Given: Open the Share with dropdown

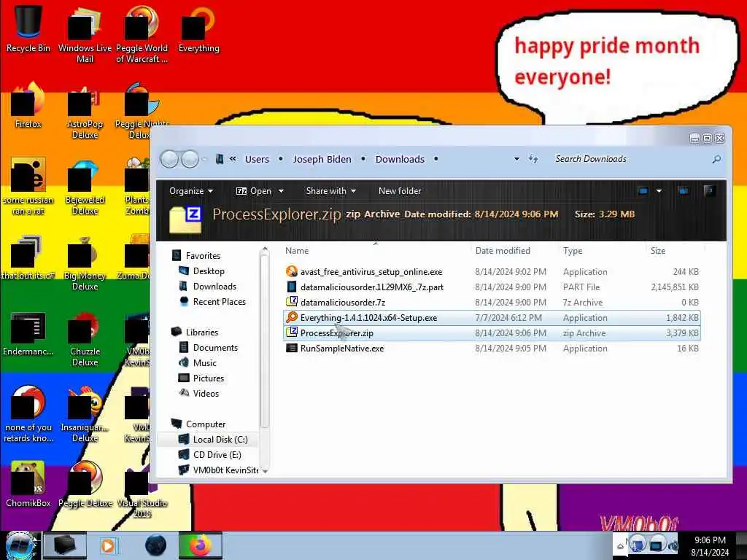Looking at the screenshot, I should (x=331, y=191).
